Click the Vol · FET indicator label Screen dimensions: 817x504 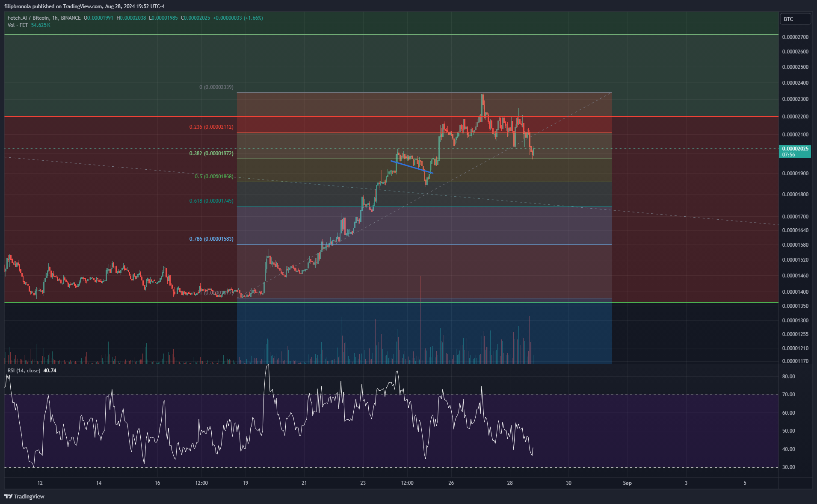pos(18,25)
